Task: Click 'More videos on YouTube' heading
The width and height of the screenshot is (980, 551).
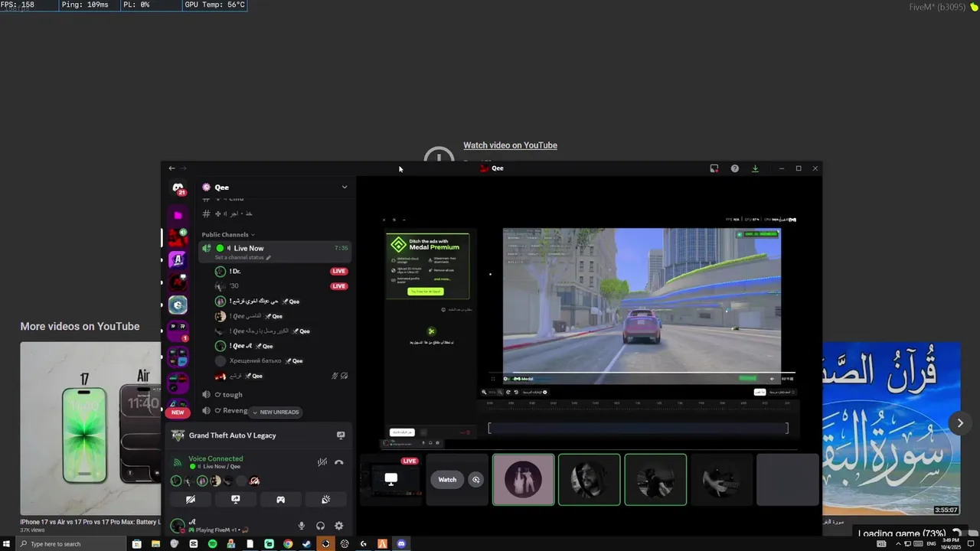Action: tap(80, 326)
